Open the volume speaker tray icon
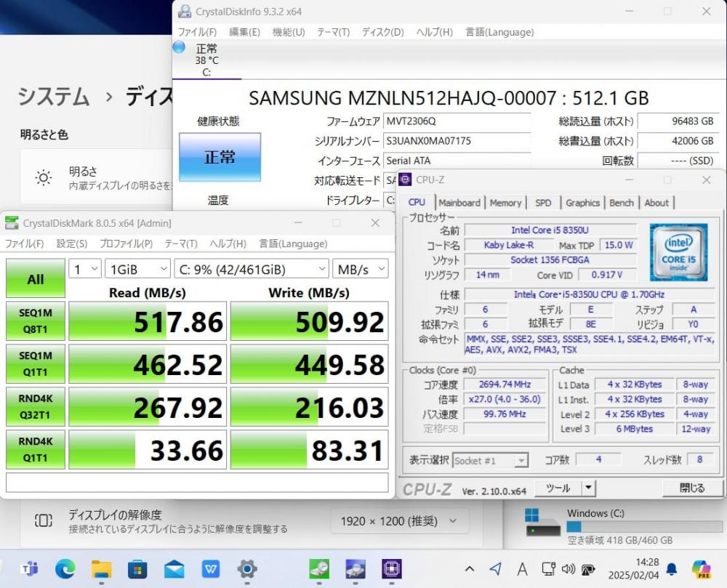Image resolution: width=727 pixels, height=588 pixels. [x=568, y=568]
